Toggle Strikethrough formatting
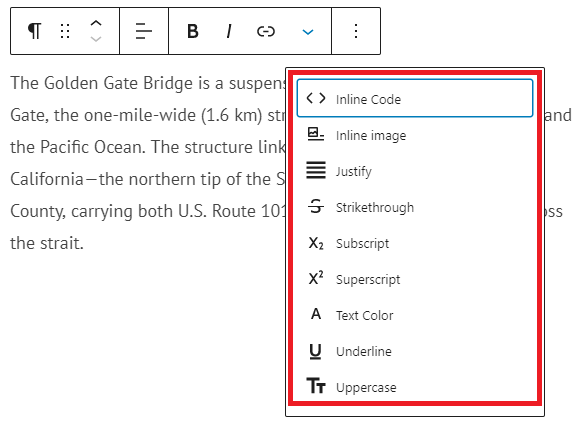 415,207
